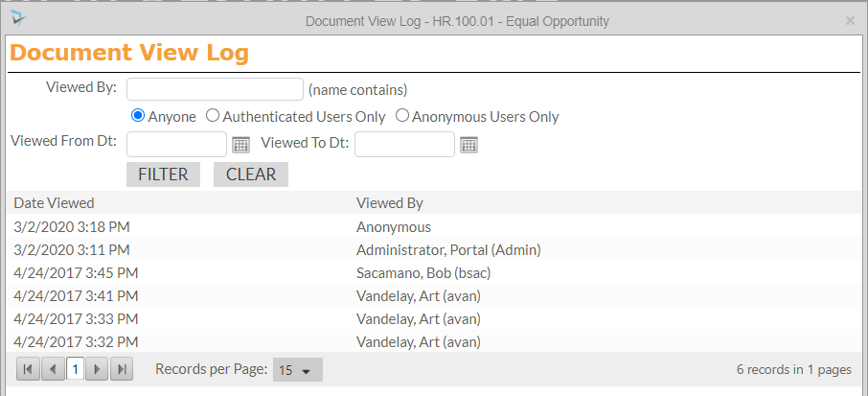Image resolution: width=868 pixels, height=396 pixels.
Task: Jump to the last page of records
Action: [122, 369]
